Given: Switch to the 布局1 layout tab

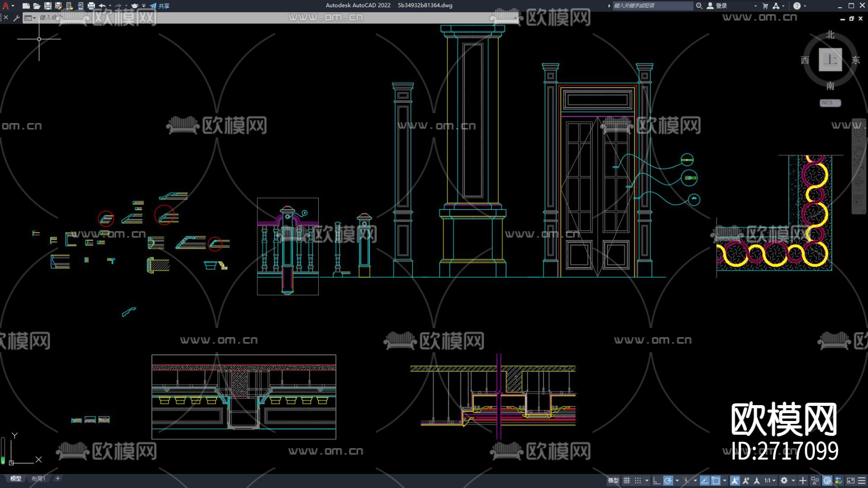Looking at the screenshot, I should [x=38, y=478].
